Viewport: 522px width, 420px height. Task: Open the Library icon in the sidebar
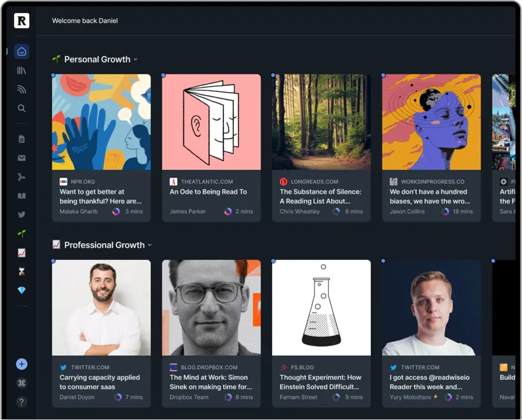point(21,70)
